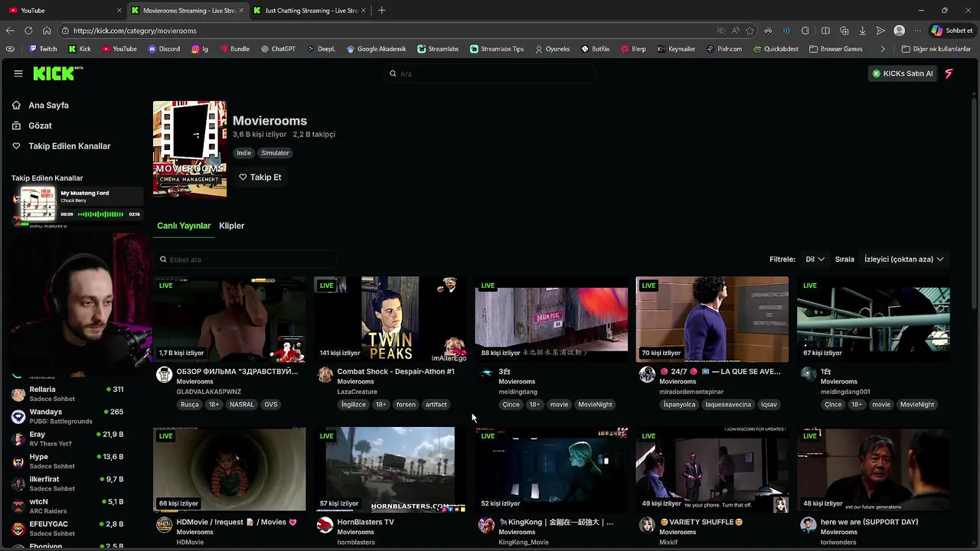Click the browser home icon
The image size is (980, 551).
coord(47,31)
